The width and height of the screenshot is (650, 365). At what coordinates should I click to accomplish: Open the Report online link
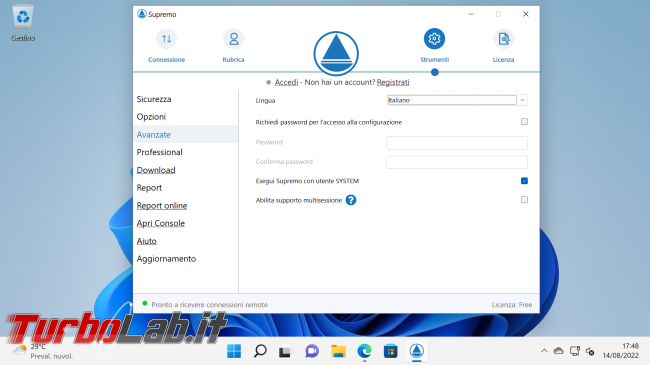162,206
